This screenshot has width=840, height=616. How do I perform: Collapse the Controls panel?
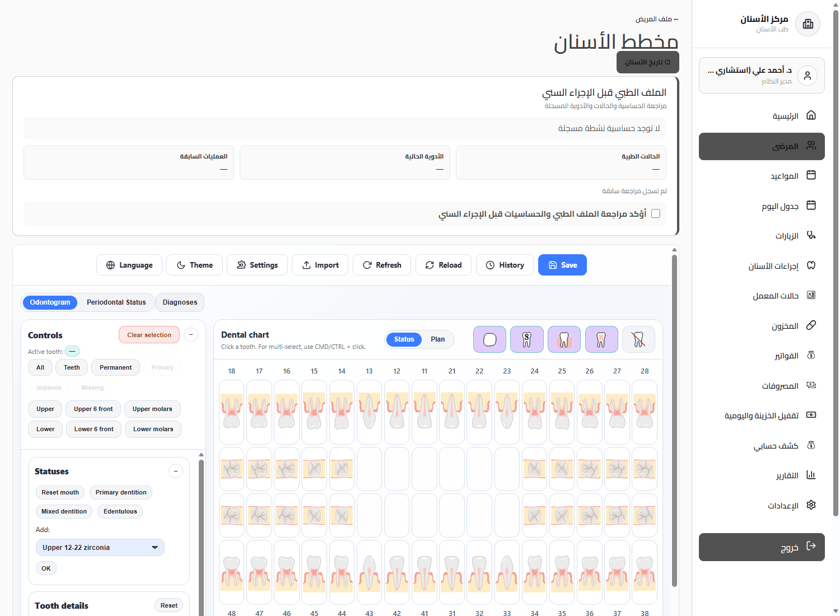click(x=191, y=335)
